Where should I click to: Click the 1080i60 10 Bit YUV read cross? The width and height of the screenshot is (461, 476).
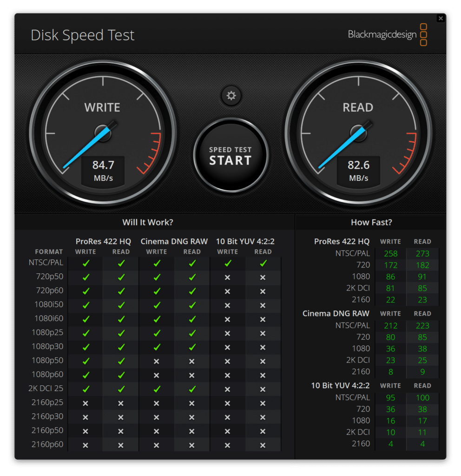pyautogui.click(x=263, y=319)
